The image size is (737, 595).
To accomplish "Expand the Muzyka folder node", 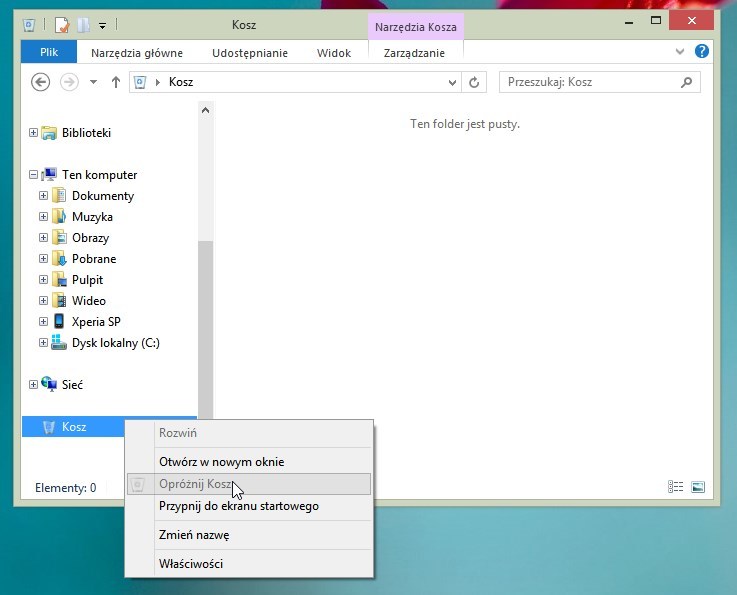I will 43,217.
